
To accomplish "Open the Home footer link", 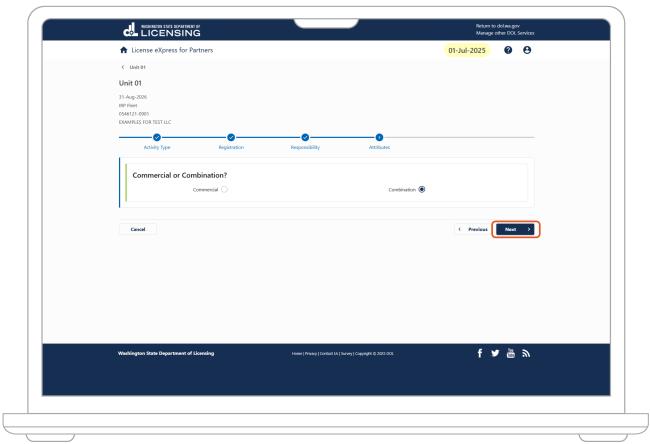I will coord(297,354).
